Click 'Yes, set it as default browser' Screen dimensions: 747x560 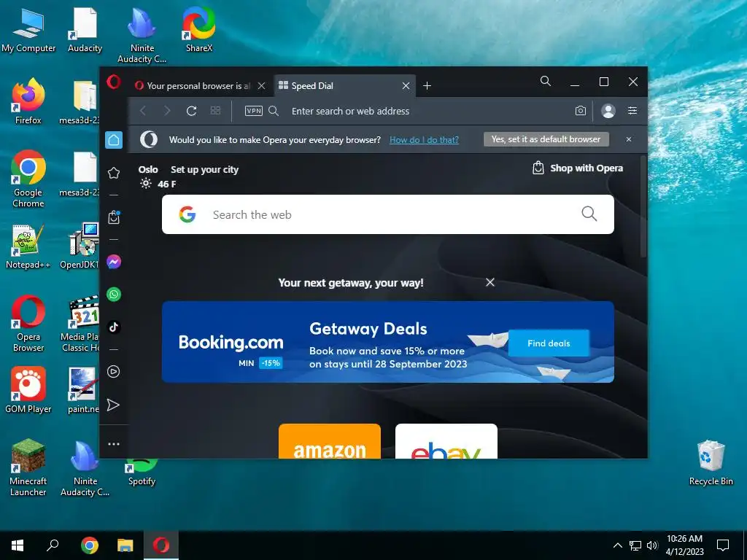click(x=546, y=139)
